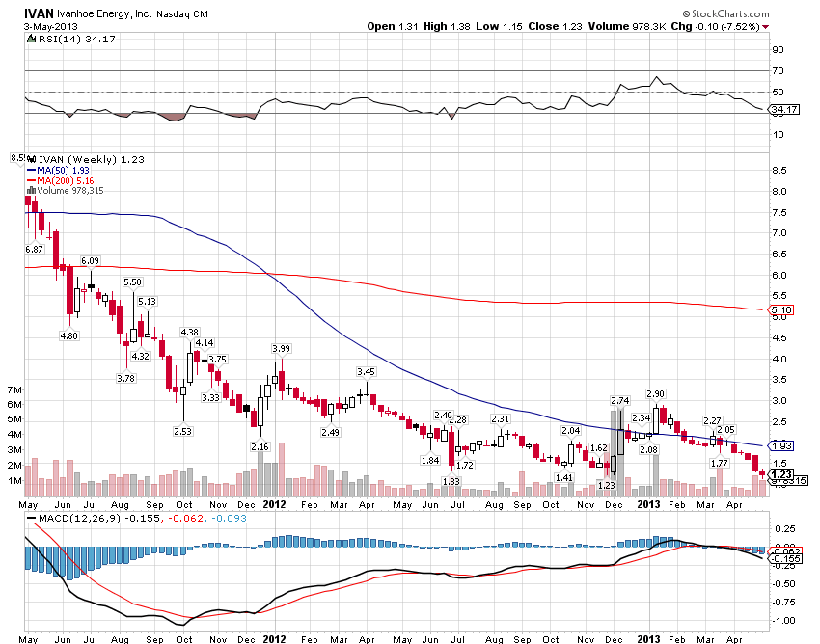Click the 2.90 high price annotation
The image size is (820, 644).
click(656, 394)
